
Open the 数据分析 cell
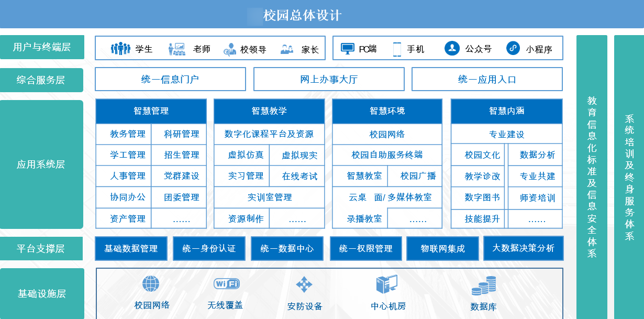click(x=535, y=155)
